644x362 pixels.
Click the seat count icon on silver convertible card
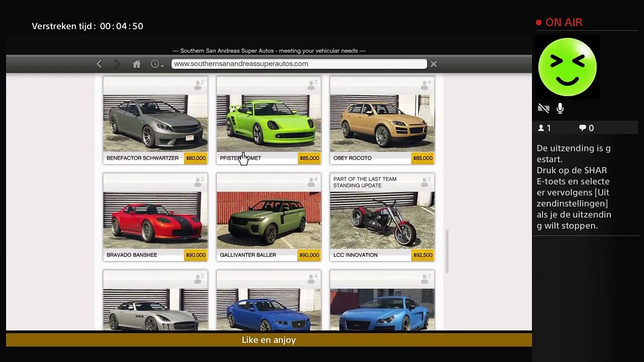[x=199, y=279]
